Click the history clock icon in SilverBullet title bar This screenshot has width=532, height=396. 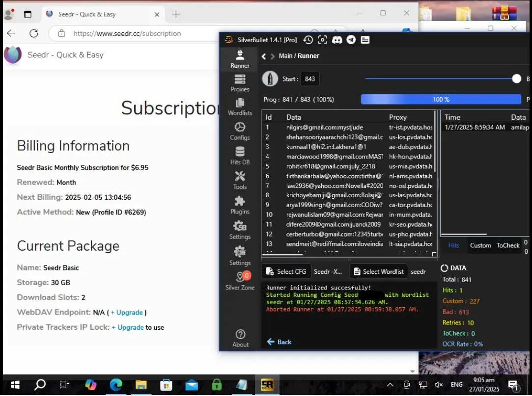tap(308, 40)
